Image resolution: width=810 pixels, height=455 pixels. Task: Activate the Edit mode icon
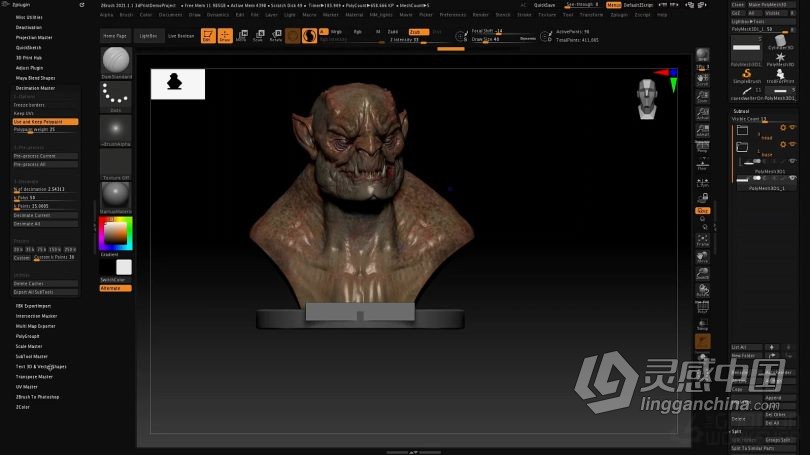click(208, 36)
